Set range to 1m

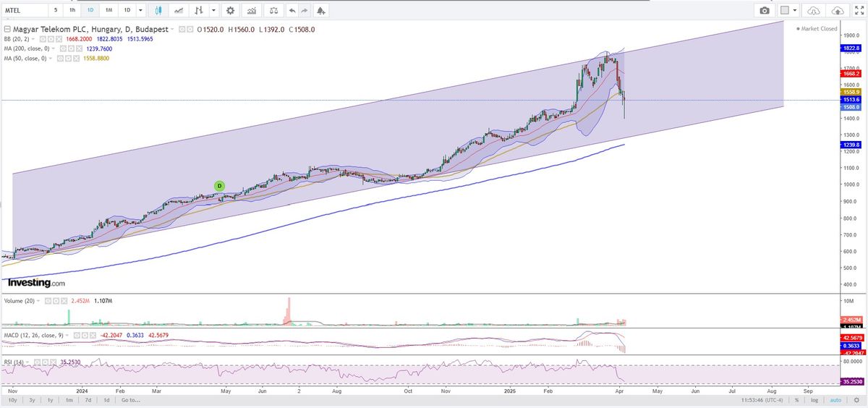coord(69,399)
